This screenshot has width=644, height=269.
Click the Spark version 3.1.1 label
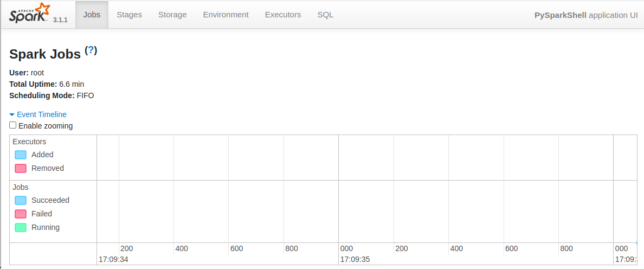coord(60,20)
